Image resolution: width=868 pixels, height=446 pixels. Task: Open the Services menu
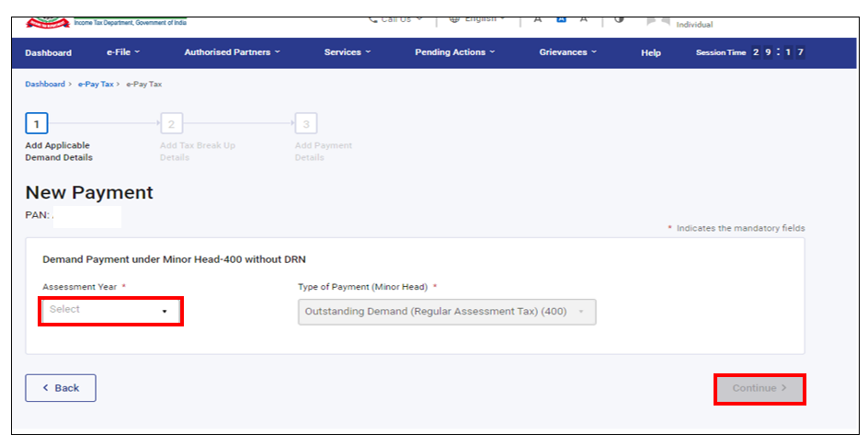347,52
